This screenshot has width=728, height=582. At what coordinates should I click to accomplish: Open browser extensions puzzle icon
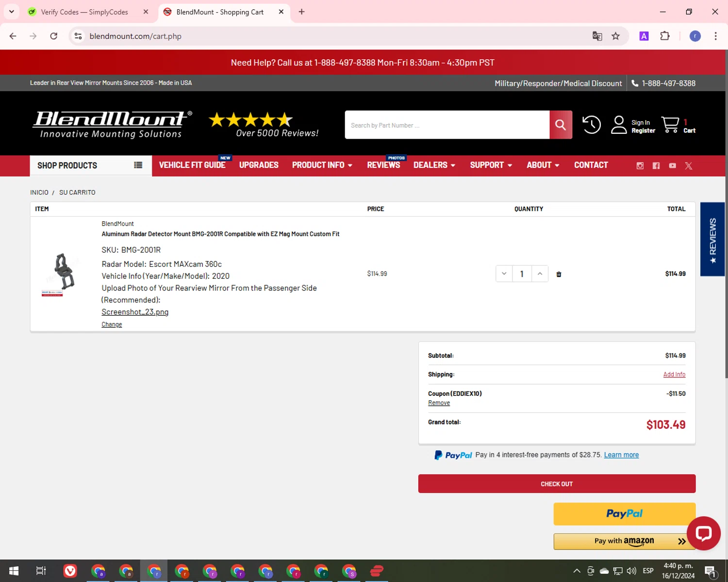tap(665, 36)
